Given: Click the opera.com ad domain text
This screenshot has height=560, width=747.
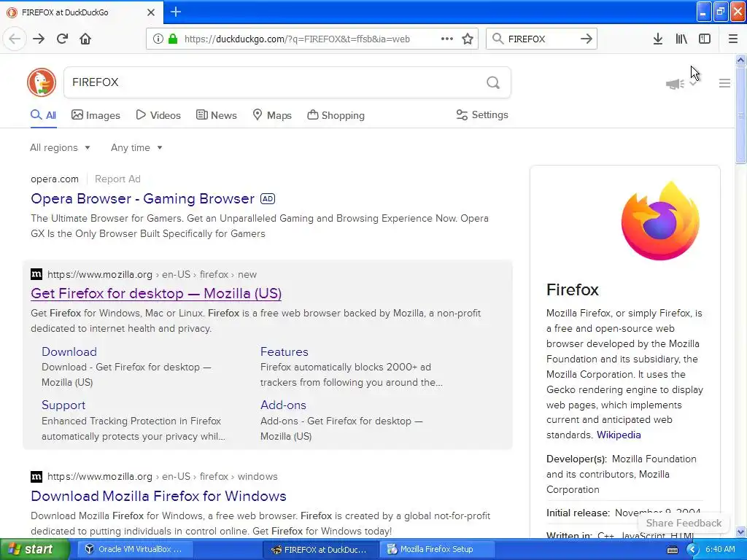Looking at the screenshot, I should click(54, 179).
